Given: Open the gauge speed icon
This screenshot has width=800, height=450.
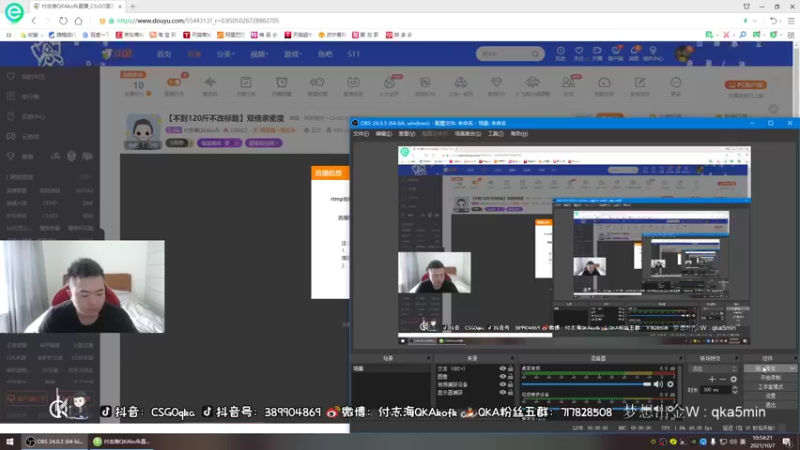Looking at the screenshot, I should tap(604, 82).
